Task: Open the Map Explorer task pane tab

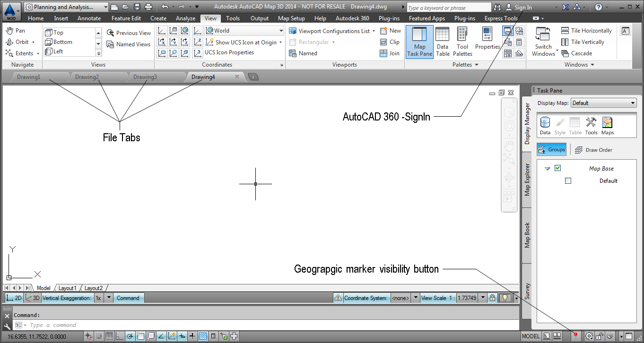Action: 527,180
